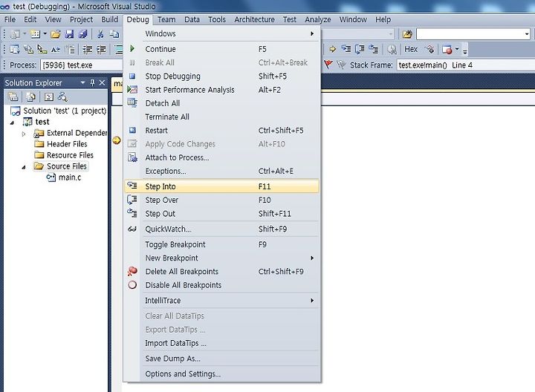535x392 pixels.
Task: Click the Copy toolbar icon
Action: pos(114,34)
